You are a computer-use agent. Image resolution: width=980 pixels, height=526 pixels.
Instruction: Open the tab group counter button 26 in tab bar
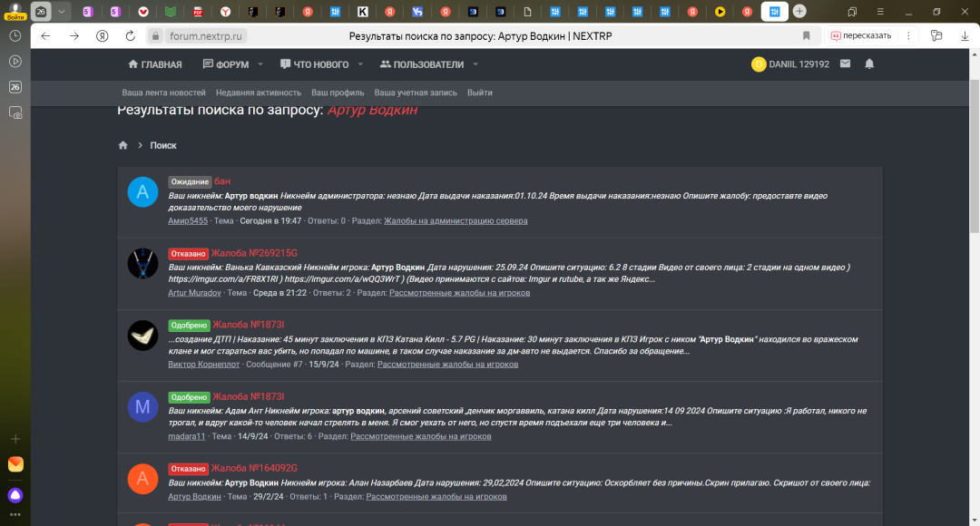(41, 11)
